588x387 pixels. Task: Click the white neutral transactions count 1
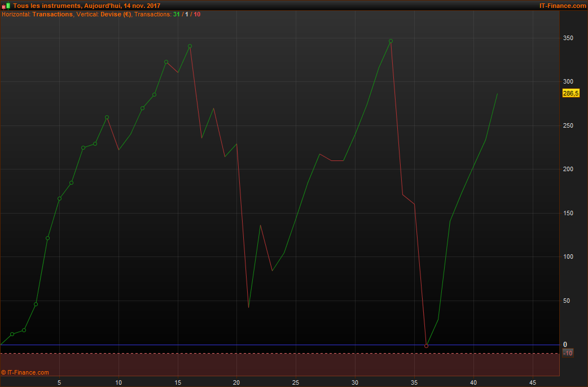click(187, 14)
